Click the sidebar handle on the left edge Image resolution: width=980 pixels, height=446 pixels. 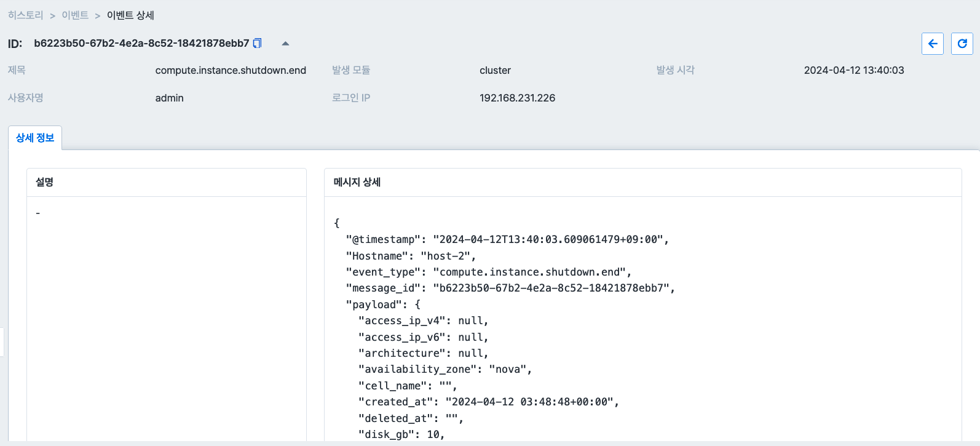pos(2,341)
